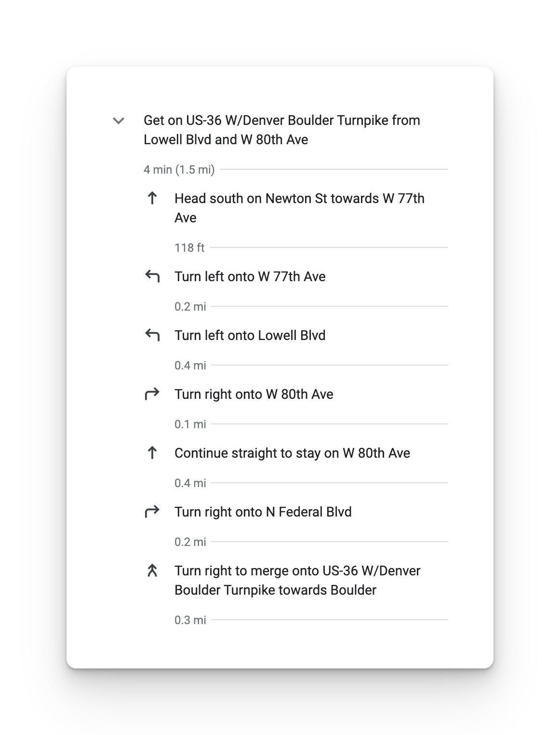
Task: Select the Turn right onto W 80th Ave step
Action: pyautogui.click(x=254, y=394)
